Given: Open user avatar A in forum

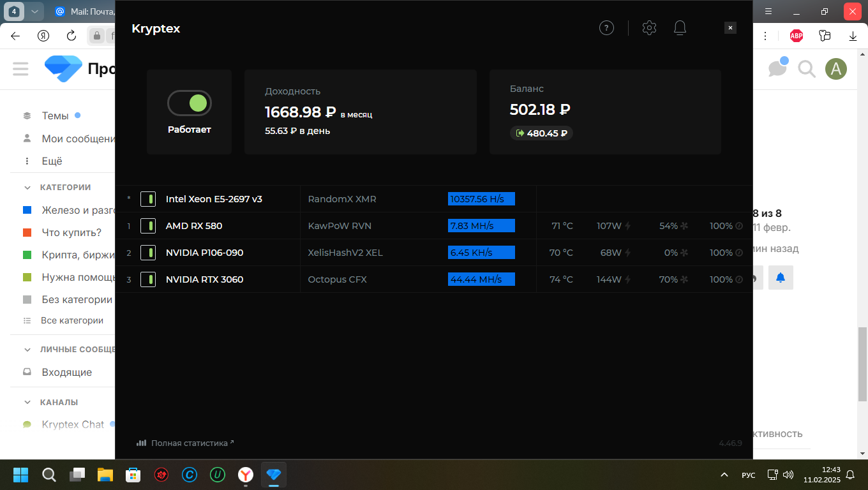Looking at the screenshot, I should [836, 68].
